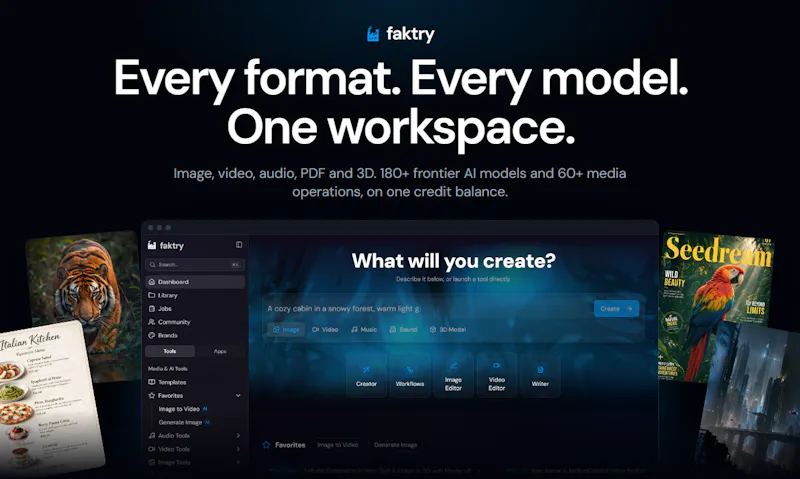The image size is (800, 479).
Task: Click the Favorites star in main panel
Action: [x=266, y=445]
